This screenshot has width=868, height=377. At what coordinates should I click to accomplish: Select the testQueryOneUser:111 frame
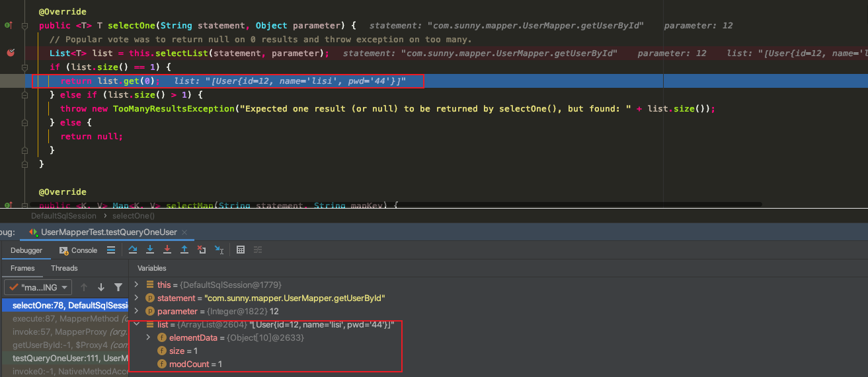(64, 358)
